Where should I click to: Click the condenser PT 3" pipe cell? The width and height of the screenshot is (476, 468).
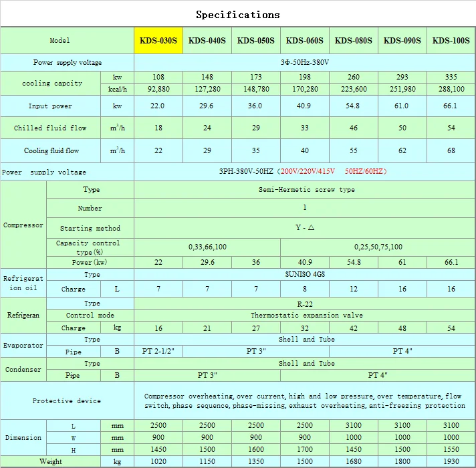207,375
